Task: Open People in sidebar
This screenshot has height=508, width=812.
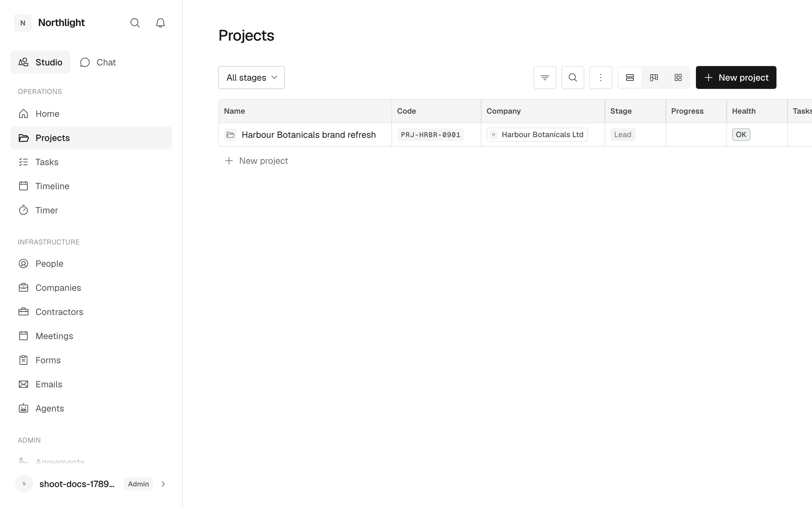Action: [91, 264]
